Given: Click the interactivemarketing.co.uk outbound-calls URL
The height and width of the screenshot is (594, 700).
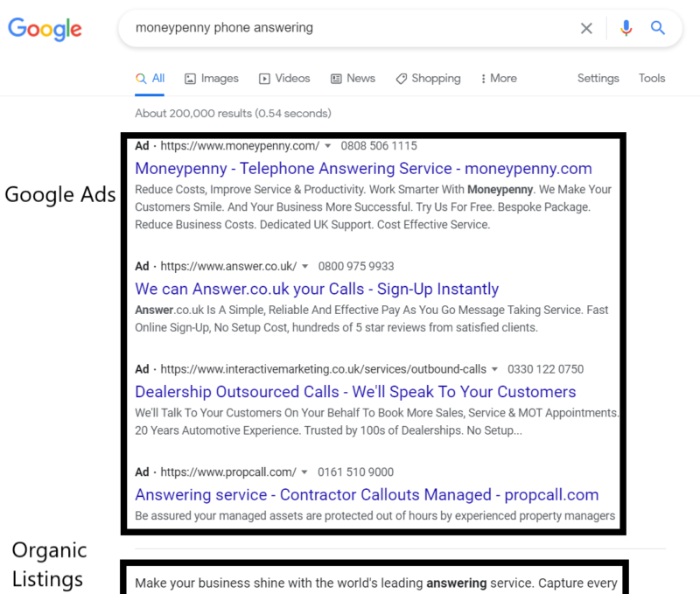Looking at the screenshot, I should point(323,369).
